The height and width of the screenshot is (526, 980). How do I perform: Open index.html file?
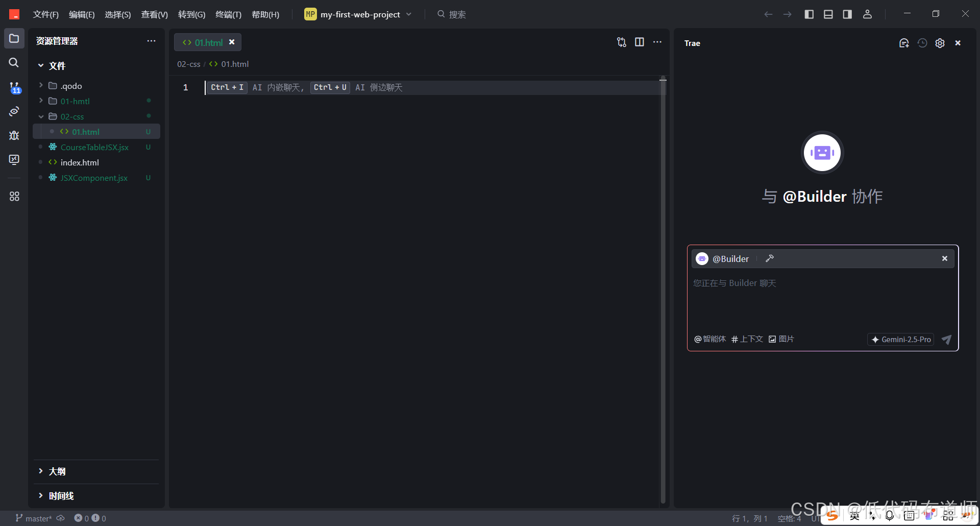pos(97,162)
